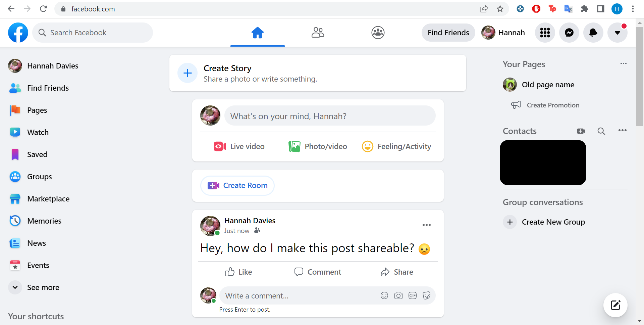Open the Home feed tab
The width and height of the screenshot is (644, 325).
point(258,33)
